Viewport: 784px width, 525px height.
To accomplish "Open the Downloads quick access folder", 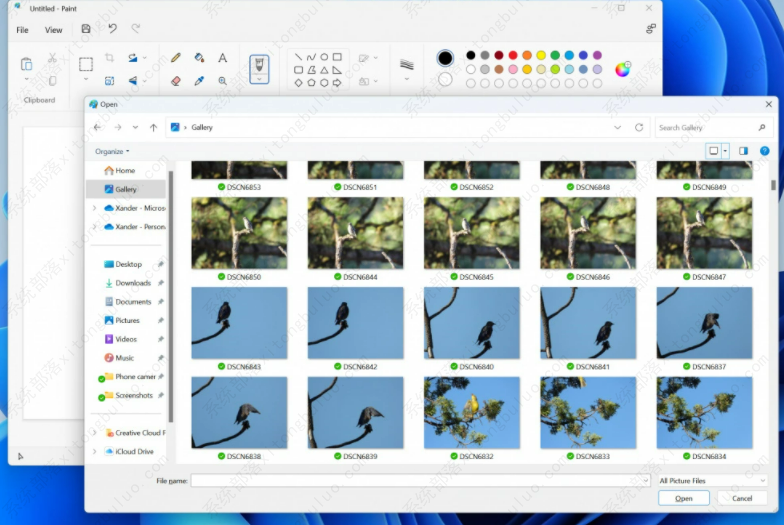I will 133,283.
